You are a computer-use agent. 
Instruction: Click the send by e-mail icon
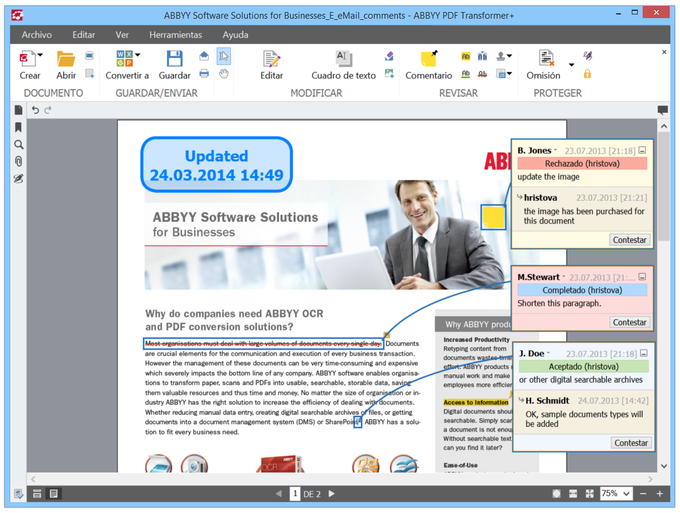[204, 56]
